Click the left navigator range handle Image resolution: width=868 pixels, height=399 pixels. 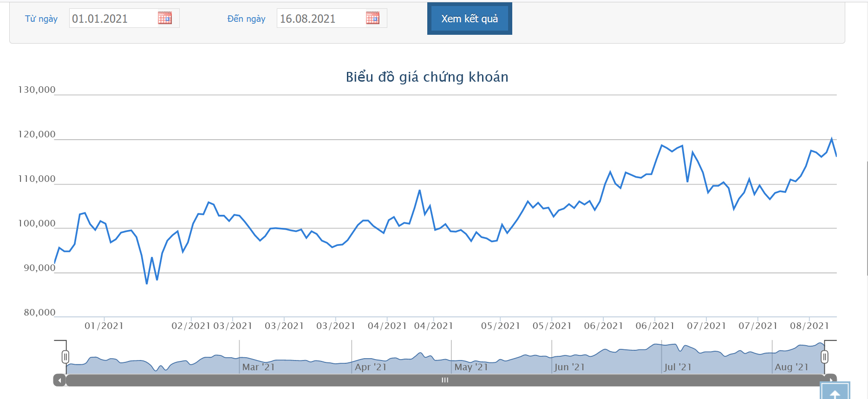[65, 357]
